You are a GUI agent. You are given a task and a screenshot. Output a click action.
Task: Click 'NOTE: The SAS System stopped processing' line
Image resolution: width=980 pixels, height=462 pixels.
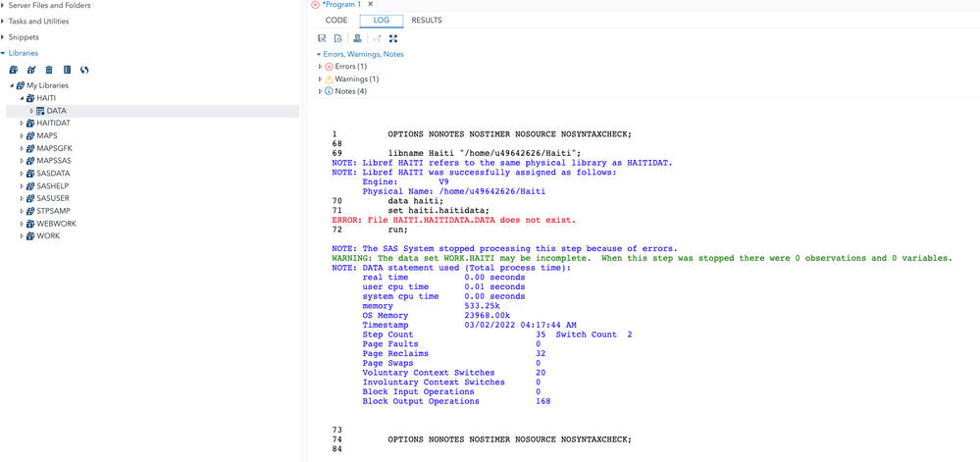(504, 248)
